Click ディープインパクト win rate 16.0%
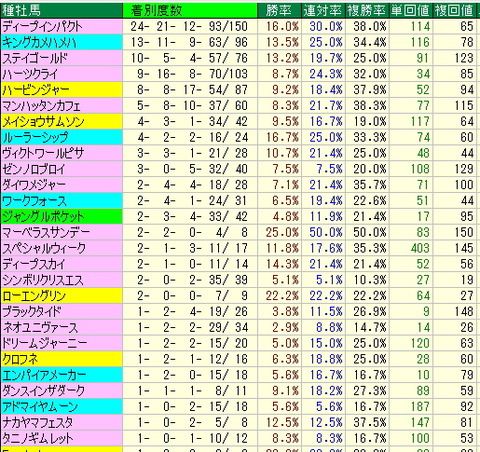The image size is (480, 452). pos(282,26)
